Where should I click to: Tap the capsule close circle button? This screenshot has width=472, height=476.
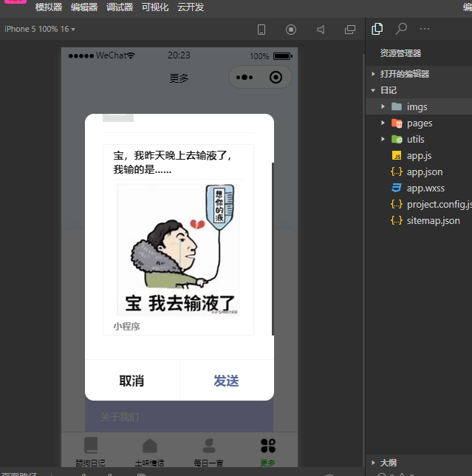(276, 77)
